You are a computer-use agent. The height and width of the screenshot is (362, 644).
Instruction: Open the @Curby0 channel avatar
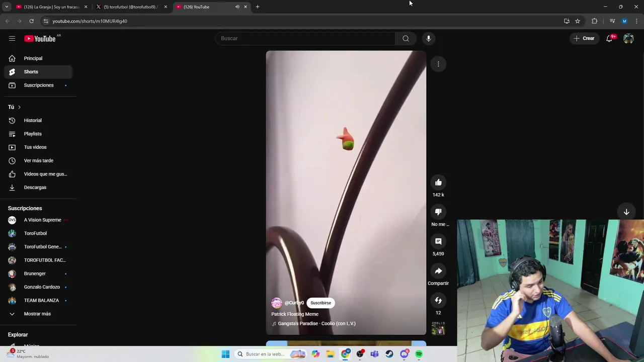point(277,303)
